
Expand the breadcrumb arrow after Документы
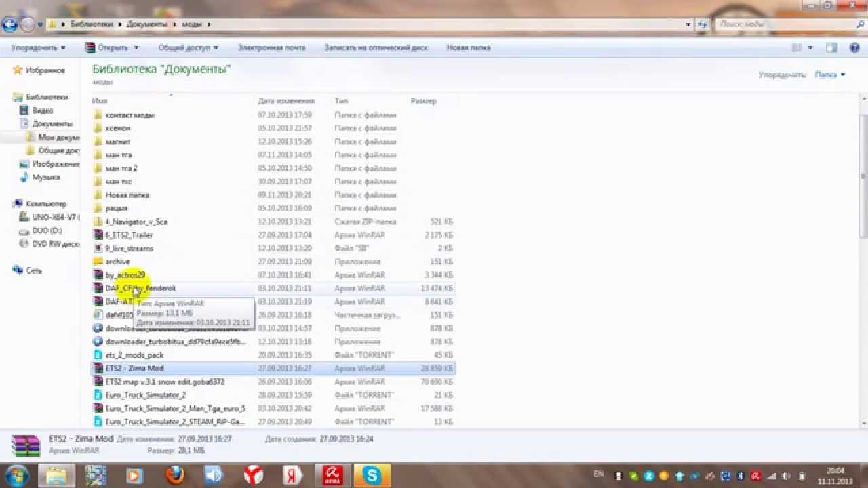[x=175, y=24]
